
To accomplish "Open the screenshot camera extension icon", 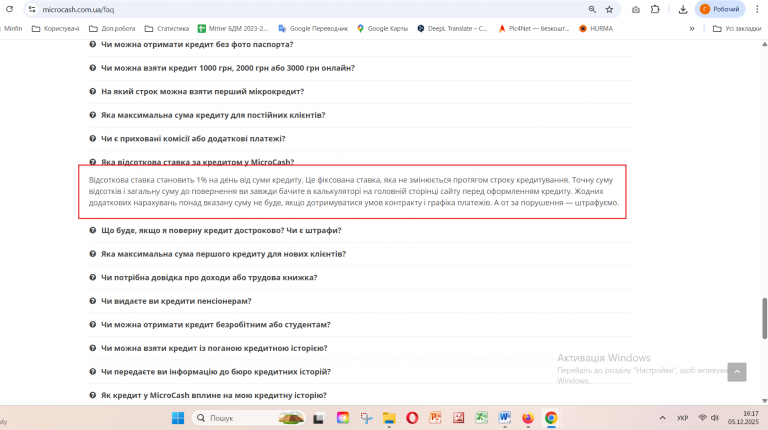I will click(x=636, y=9).
